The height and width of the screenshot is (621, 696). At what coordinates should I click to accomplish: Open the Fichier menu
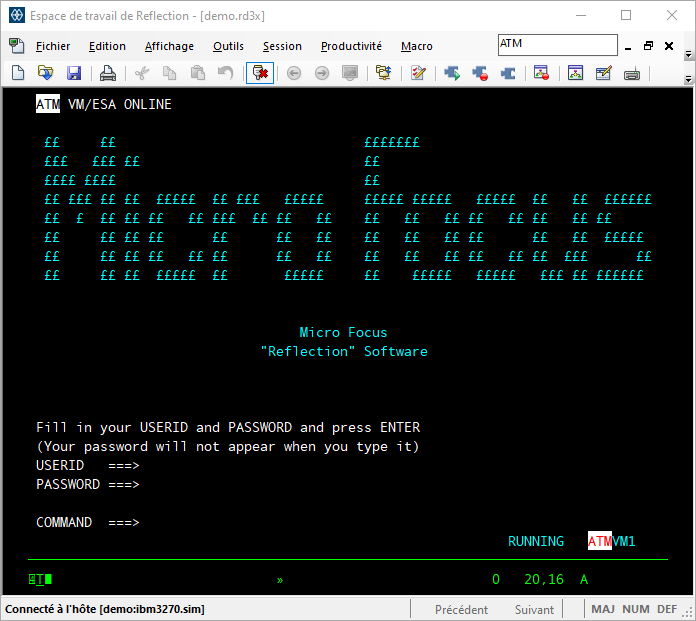(x=53, y=46)
